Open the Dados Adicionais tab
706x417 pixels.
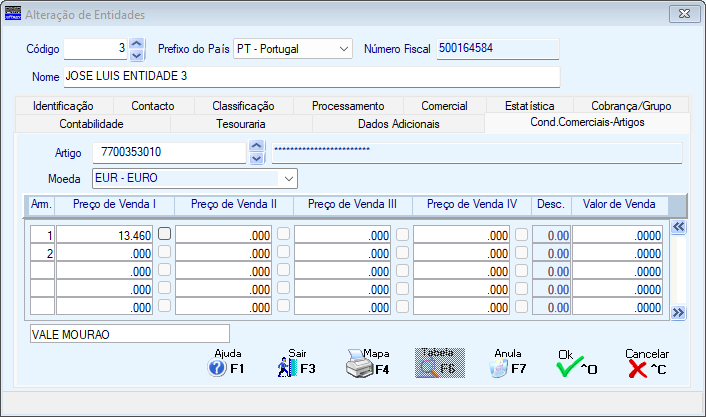[398, 124]
